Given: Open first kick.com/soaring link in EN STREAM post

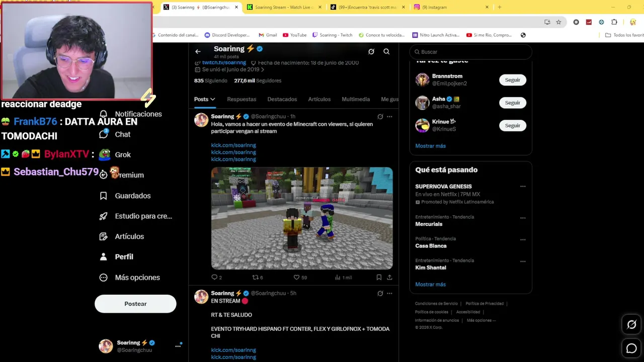Looking at the screenshot, I should [x=233, y=350].
